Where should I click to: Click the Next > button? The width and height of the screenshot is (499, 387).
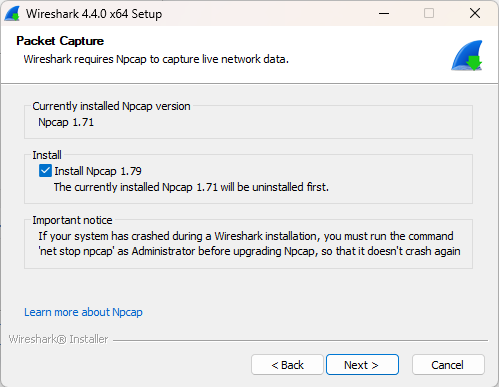tap(362, 365)
